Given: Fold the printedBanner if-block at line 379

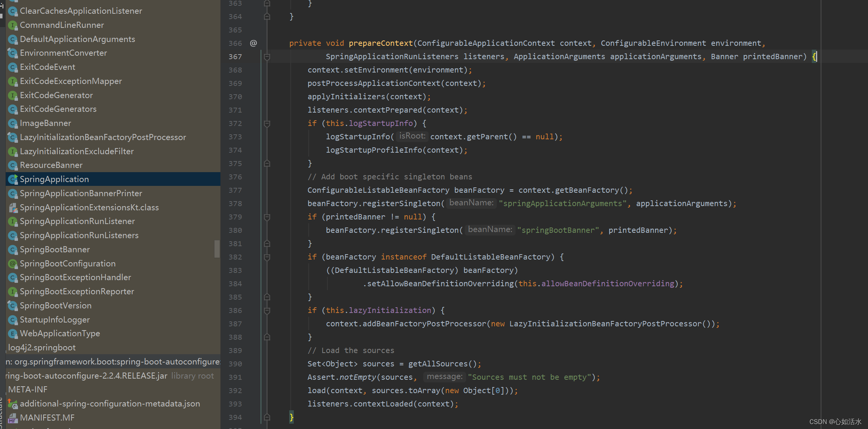Looking at the screenshot, I should click(267, 217).
